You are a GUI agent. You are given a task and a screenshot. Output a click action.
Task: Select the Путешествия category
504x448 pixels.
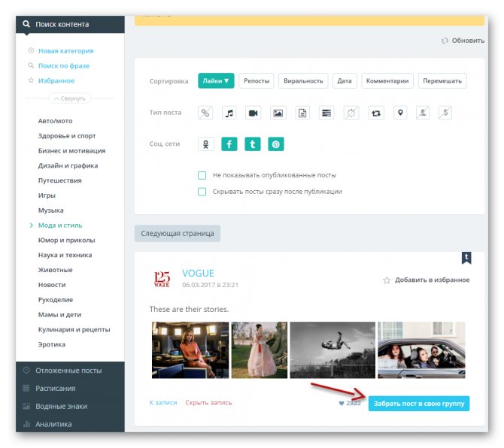point(59,180)
